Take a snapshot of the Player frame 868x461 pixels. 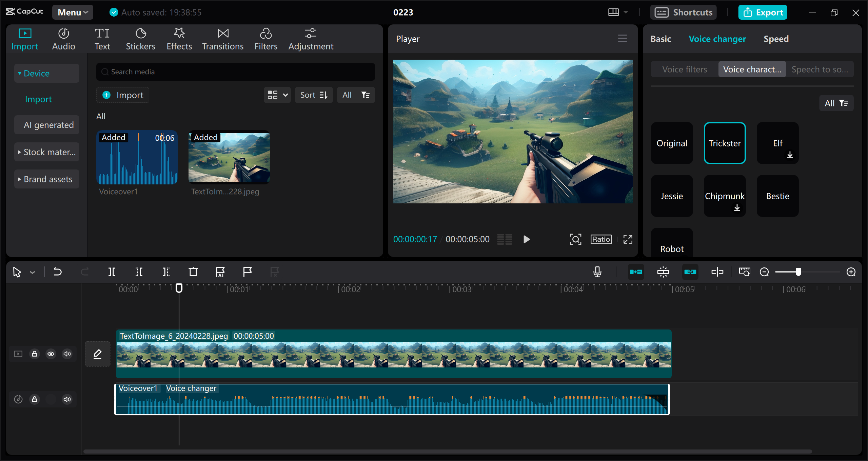tap(575, 239)
